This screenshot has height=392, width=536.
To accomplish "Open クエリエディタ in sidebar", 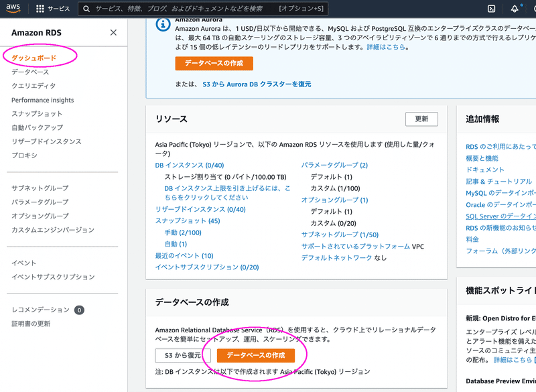I will [x=33, y=86].
